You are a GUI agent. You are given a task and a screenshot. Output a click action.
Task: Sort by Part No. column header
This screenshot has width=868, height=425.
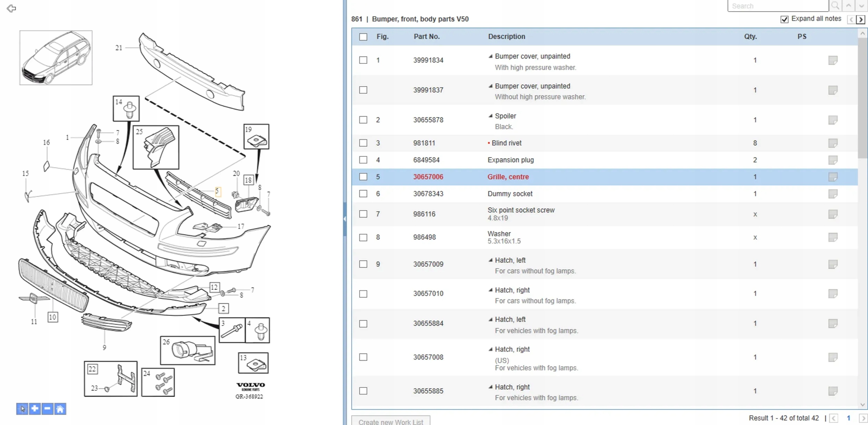point(426,36)
